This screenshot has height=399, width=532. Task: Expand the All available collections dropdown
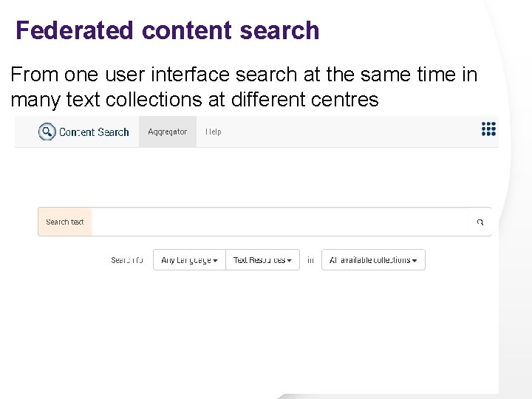pos(373,260)
